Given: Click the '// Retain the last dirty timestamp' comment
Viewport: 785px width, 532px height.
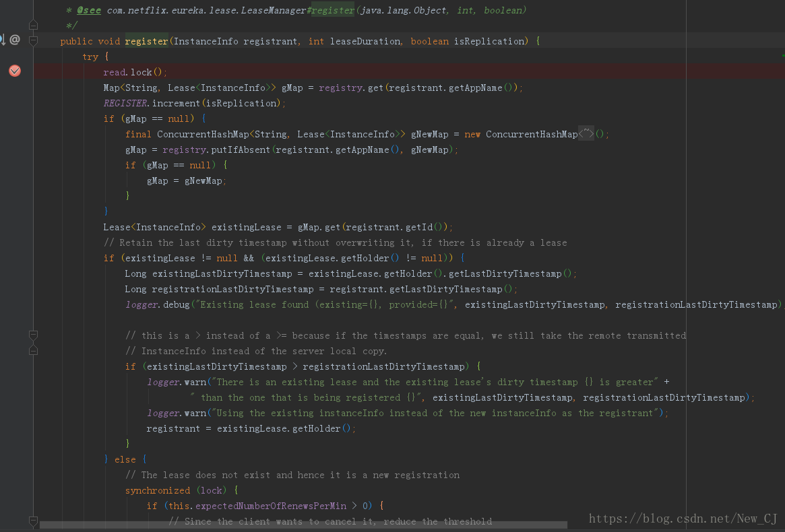Looking at the screenshot, I should pyautogui.click(x=335, y=242).
